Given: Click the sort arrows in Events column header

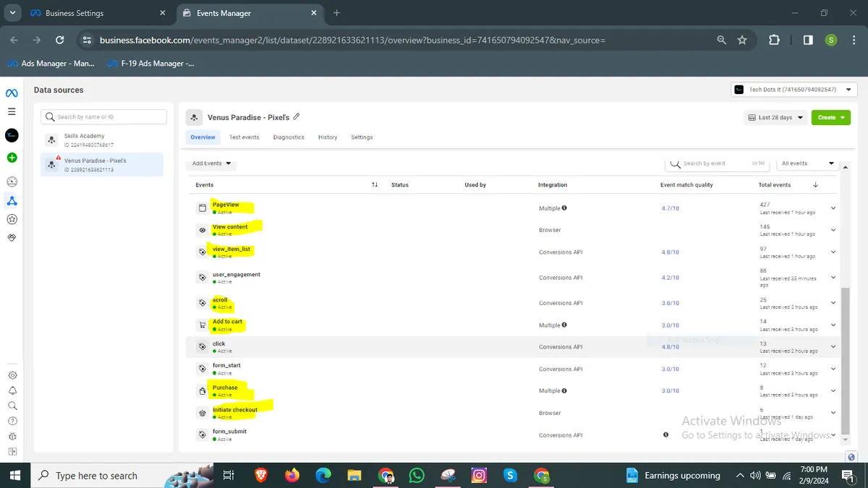Looking at the screenshot, I should [375, 185].
